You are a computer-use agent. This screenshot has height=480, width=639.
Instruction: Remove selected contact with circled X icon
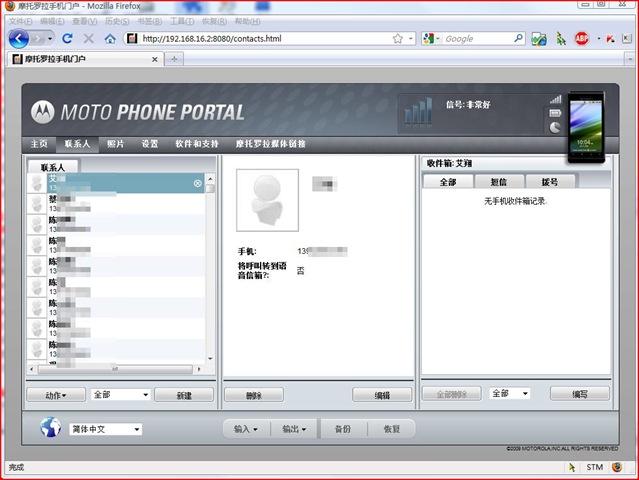[198, 183]
